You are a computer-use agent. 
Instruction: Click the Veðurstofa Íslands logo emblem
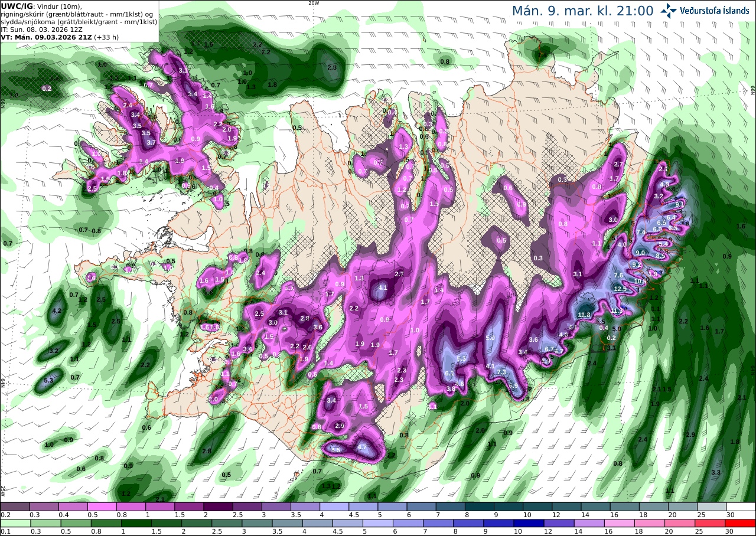coord(669,11)
